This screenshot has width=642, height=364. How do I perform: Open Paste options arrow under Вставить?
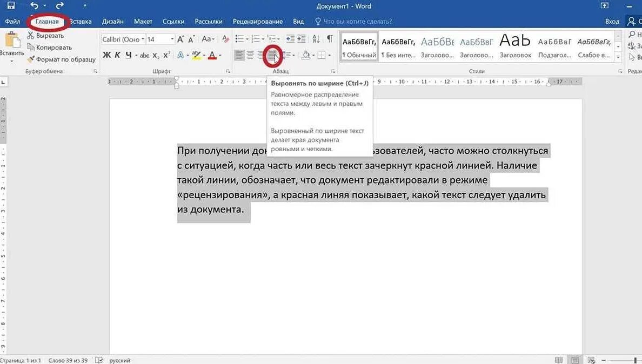(12, 62)
